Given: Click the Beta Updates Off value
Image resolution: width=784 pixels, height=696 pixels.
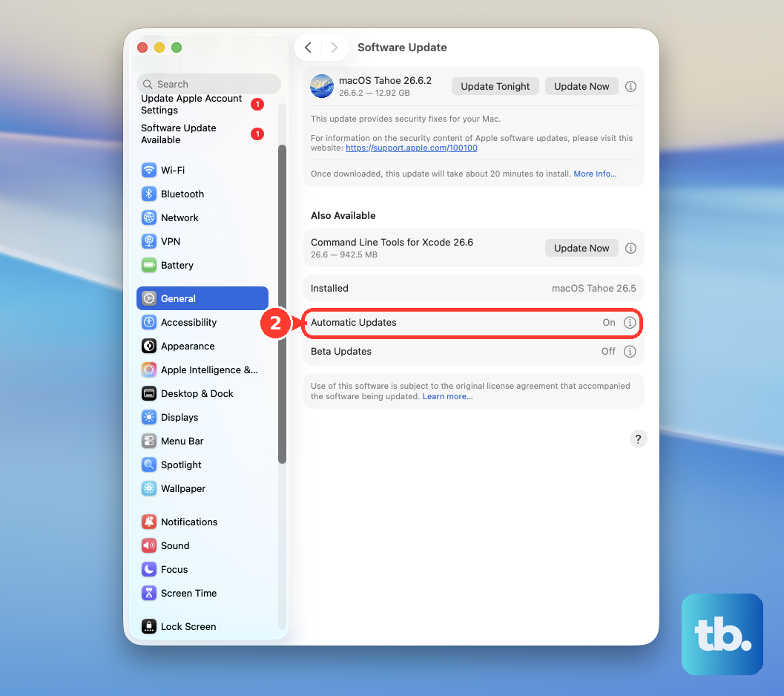Looking at the screenshot, I should pyautogui.click(x=608, y=351).
